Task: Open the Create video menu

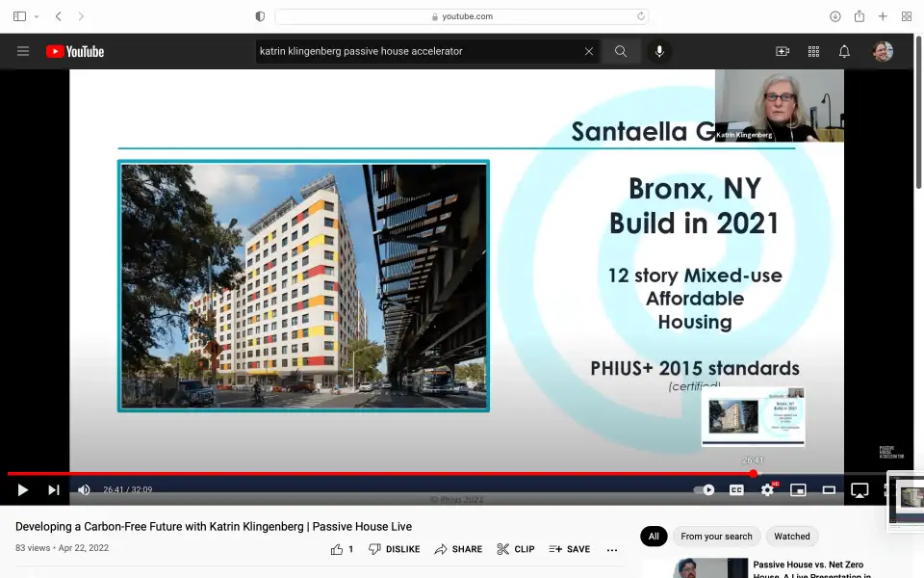Action: [x=783, y=51]
